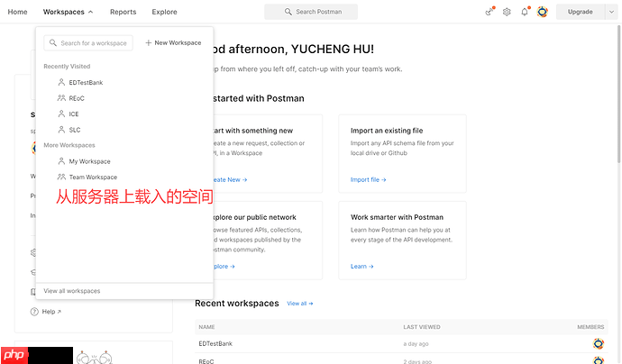Click the person icon beside SLC

coord(61,130)
